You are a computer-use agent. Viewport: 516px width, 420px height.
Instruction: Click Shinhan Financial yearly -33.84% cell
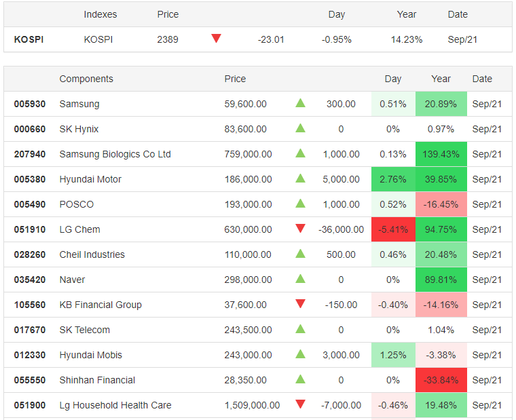click(x=441, y=380)
